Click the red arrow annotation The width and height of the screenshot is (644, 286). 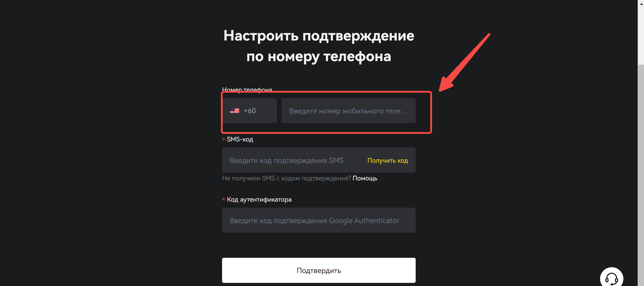point(465,62)
